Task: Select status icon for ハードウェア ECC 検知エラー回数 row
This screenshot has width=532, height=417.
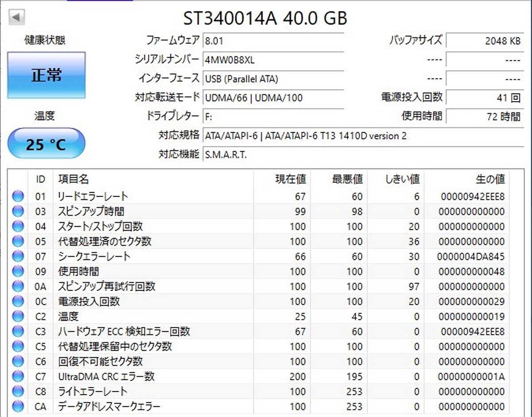Action: [x=18, y=331]
